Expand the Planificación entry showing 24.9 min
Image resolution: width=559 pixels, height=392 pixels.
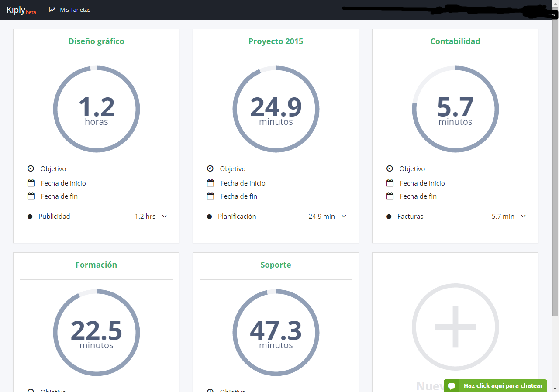[x=344, y=216]
